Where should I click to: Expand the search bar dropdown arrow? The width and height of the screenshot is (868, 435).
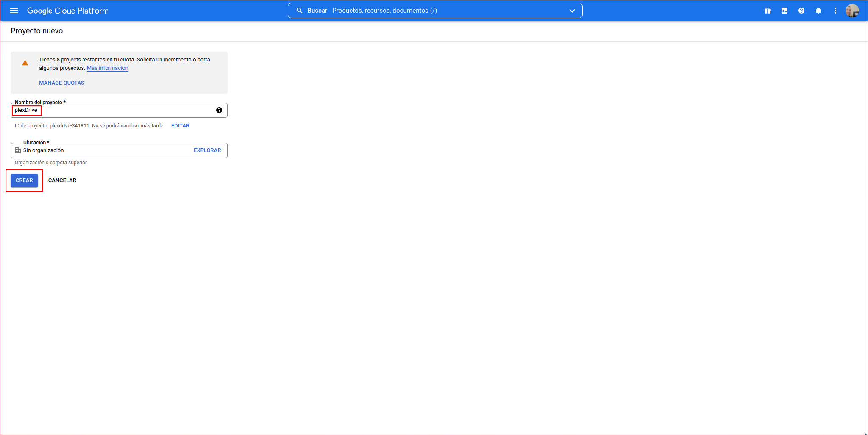tap(572, 11)
